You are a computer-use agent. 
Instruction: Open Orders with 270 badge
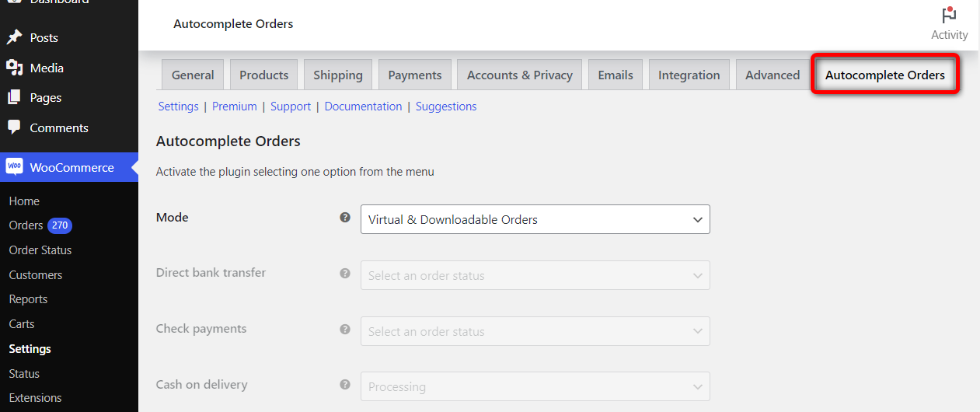tap(40, 225)
